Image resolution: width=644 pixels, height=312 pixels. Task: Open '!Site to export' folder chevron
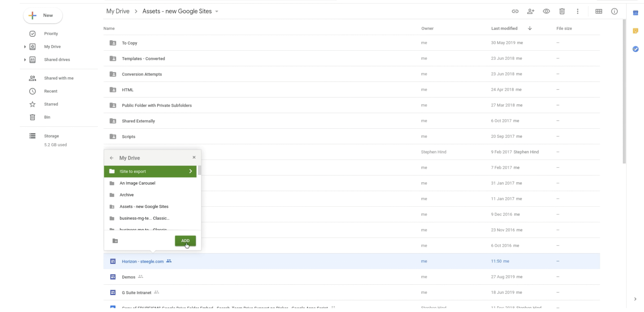[190, 171]
